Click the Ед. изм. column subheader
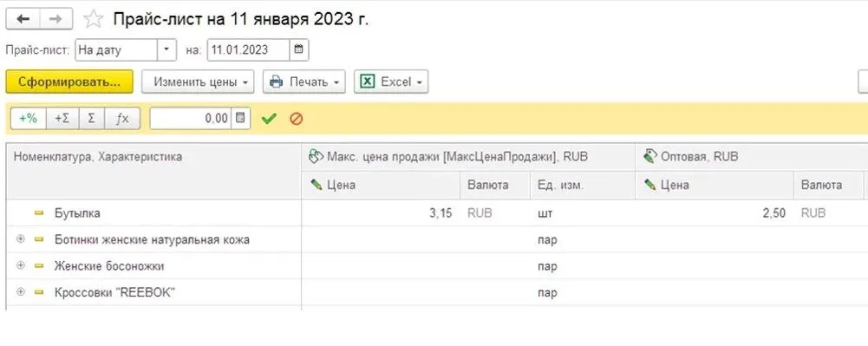 [583, 185]
